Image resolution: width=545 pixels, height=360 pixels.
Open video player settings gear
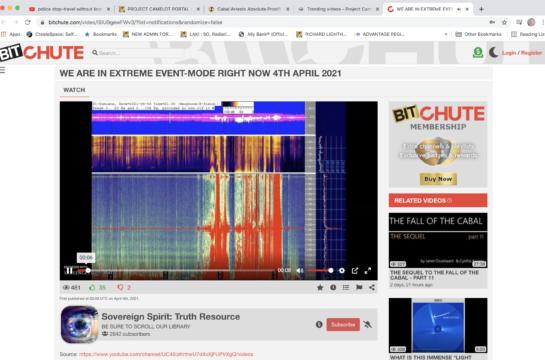coord(342,270)
